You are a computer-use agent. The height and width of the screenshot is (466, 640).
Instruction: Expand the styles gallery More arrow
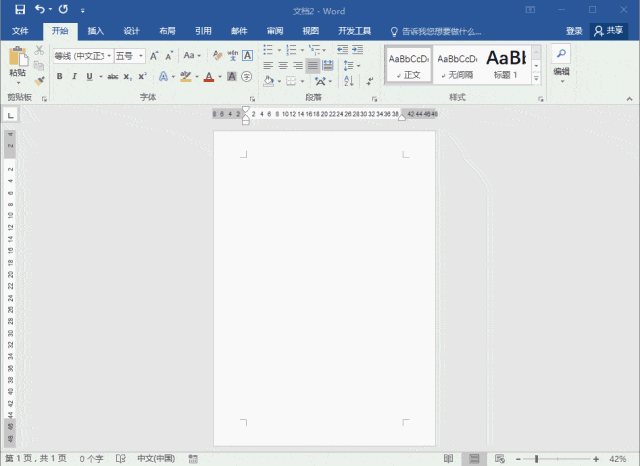[536, 78]
